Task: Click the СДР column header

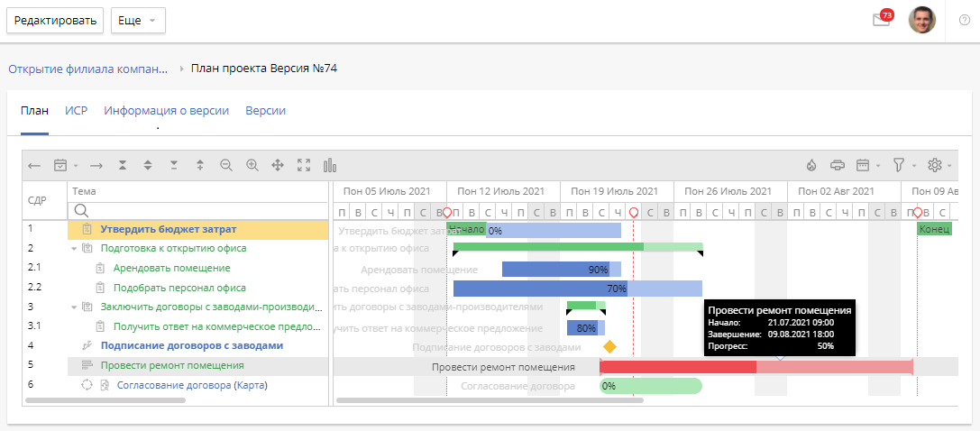Action: pyautogui.click(x=44, y=200)
